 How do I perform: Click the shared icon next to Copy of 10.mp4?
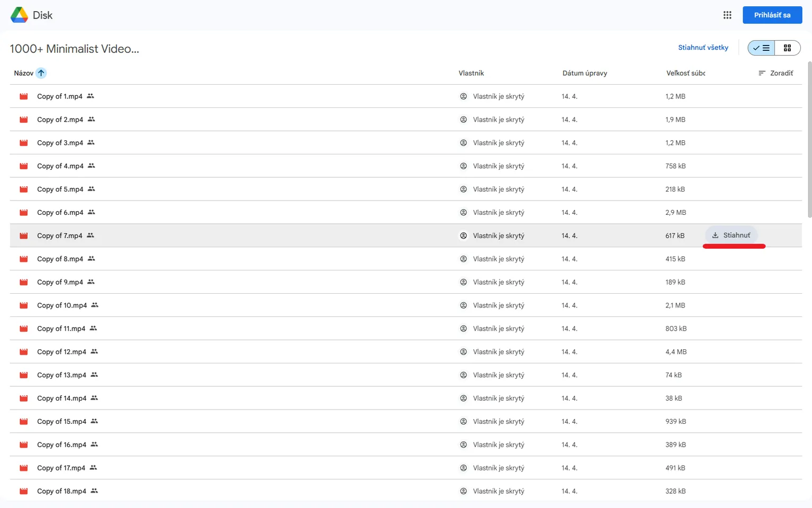pos(95,305)
